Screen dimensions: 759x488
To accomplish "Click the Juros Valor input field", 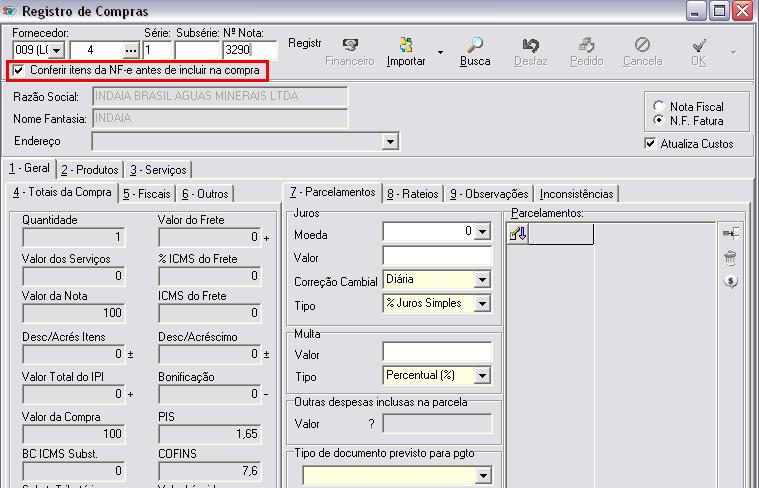I will 436,257.
